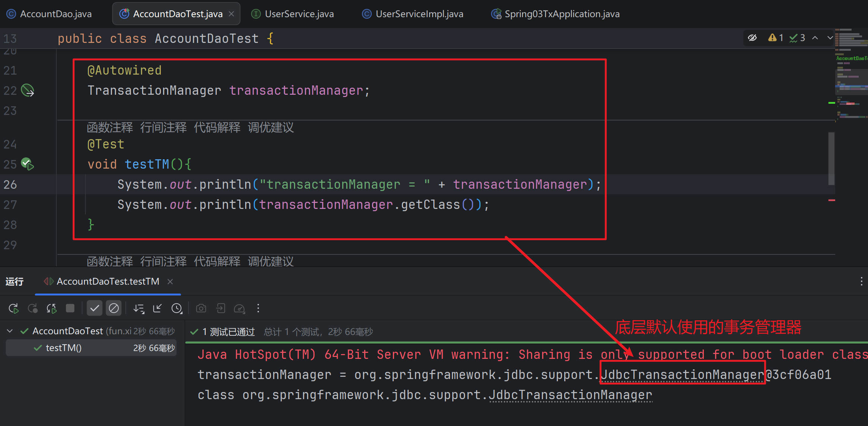Toggle the inspections eye icon
The width and height of the screenshot is (868, 426).
752,38
